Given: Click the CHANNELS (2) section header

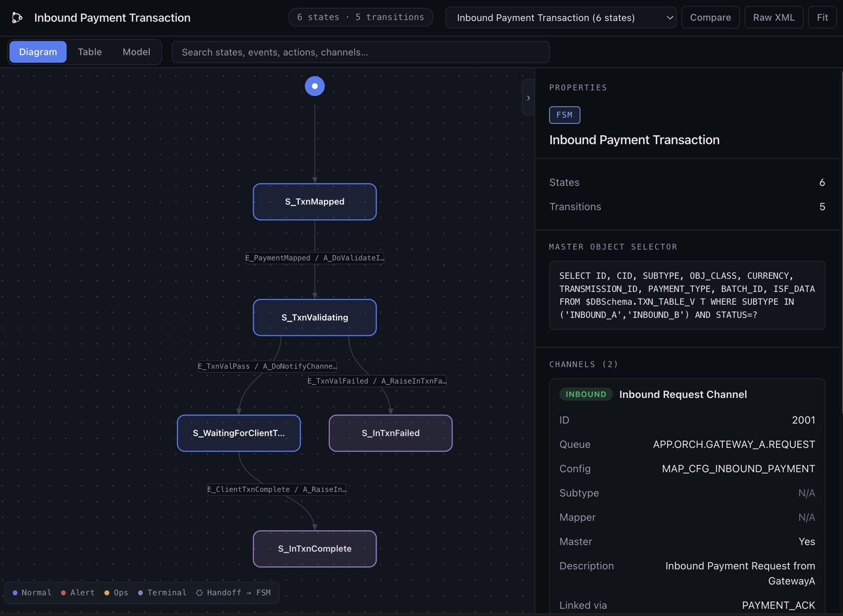Looking at the screenshot, I should tap(583, 364).
